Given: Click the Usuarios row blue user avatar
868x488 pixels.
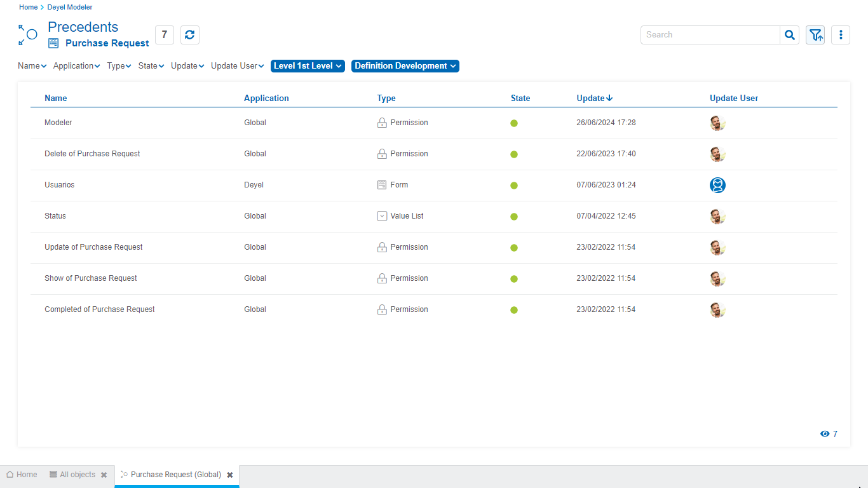Looking at the screenshot, I should pos(717,185).
